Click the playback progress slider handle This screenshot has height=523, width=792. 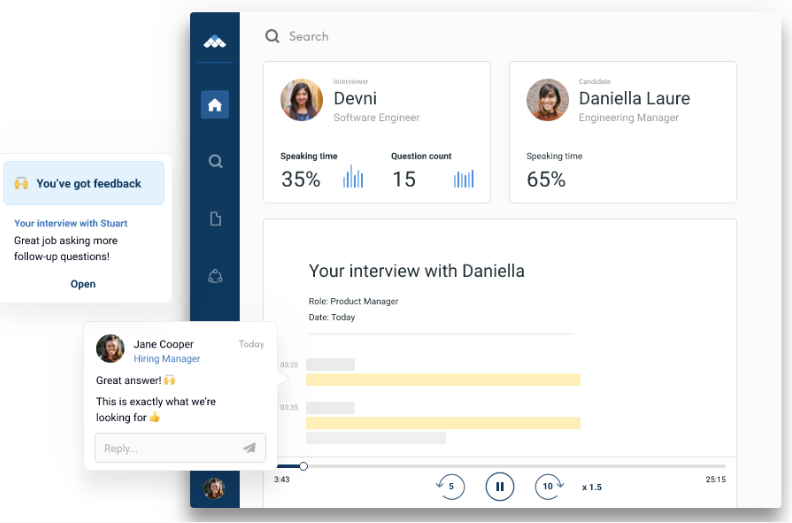pyautogui.click(x=303, y=466)
